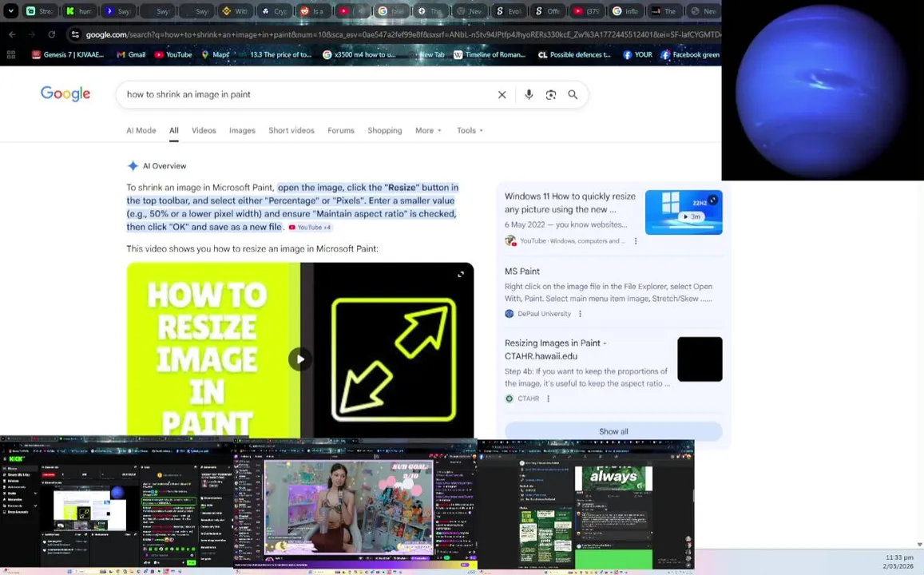Viewport: 924px width, 575px height.
Task: Play the How To Resize Image video
Action: 300,359
